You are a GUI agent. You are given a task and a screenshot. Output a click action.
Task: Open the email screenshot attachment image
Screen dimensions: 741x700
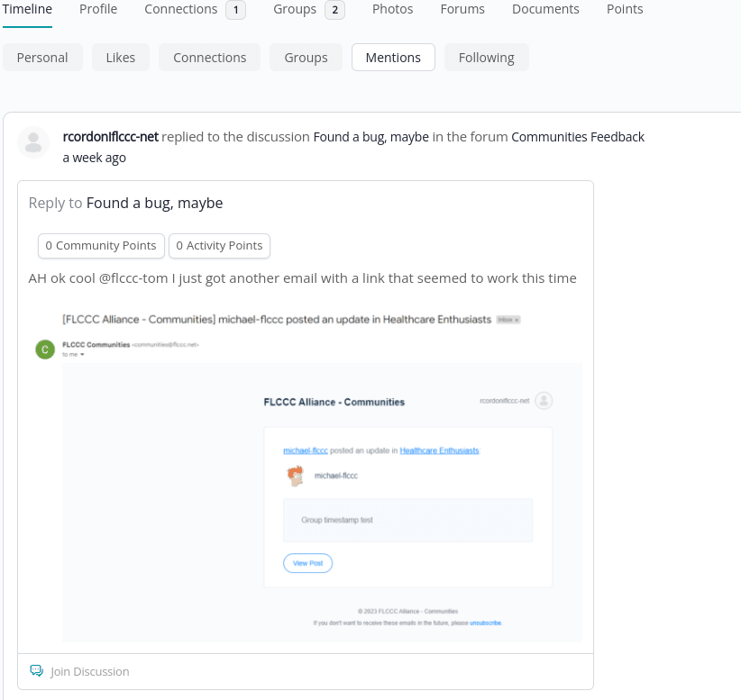pos(306,476)
